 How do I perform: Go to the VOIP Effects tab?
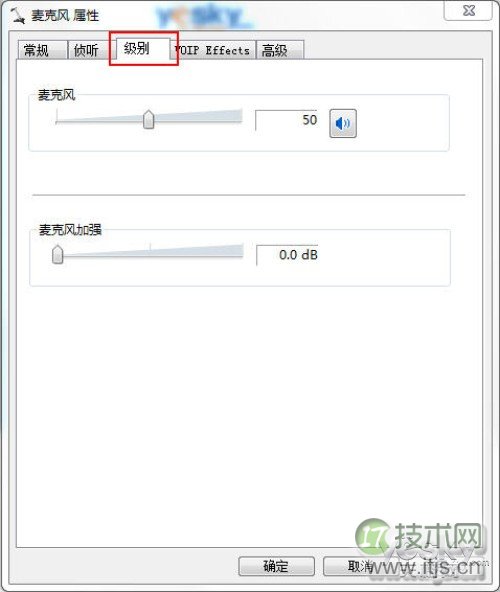212,50
